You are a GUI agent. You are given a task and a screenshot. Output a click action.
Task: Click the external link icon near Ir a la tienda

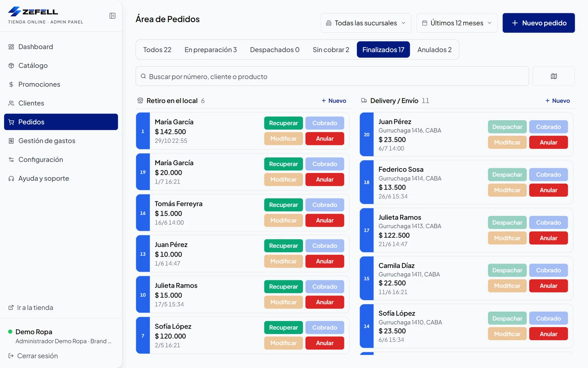coord(11,308)
